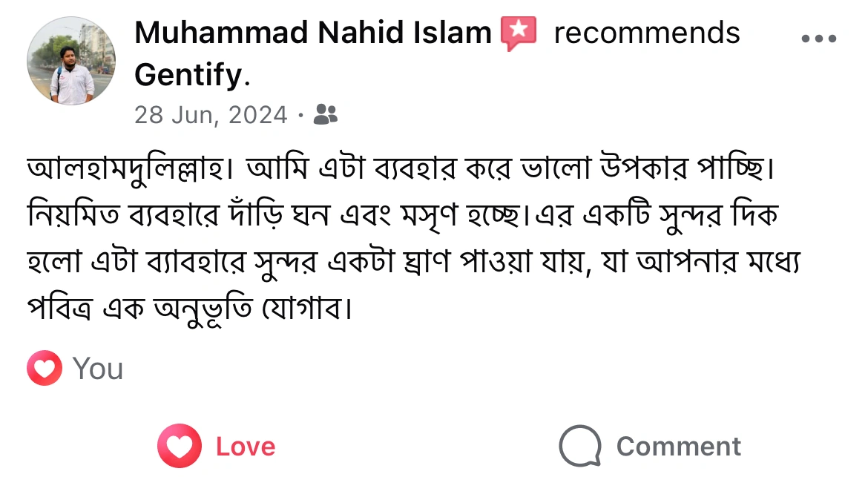Click the Muhammad Nahid Islam name link
The width and height of the screenshot is (868, 477).
click(x=313, y=33)
